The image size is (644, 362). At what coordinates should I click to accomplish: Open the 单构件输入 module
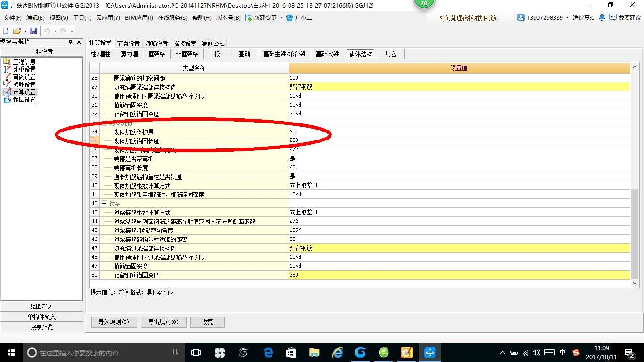[41, 317]
